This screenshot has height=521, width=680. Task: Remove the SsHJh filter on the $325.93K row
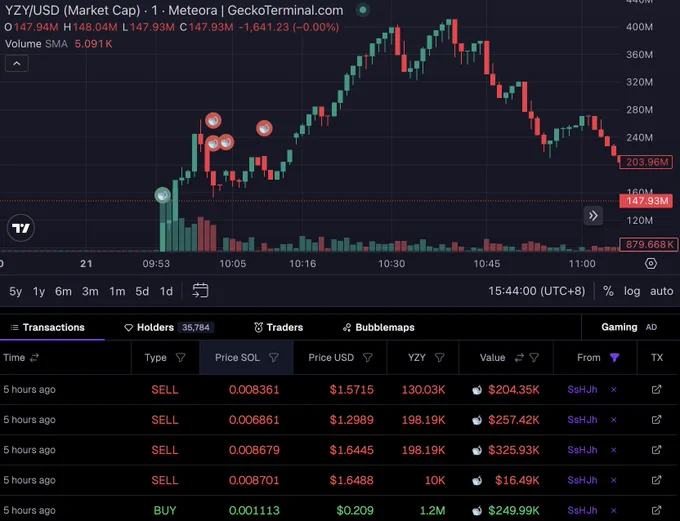point(614,450)
